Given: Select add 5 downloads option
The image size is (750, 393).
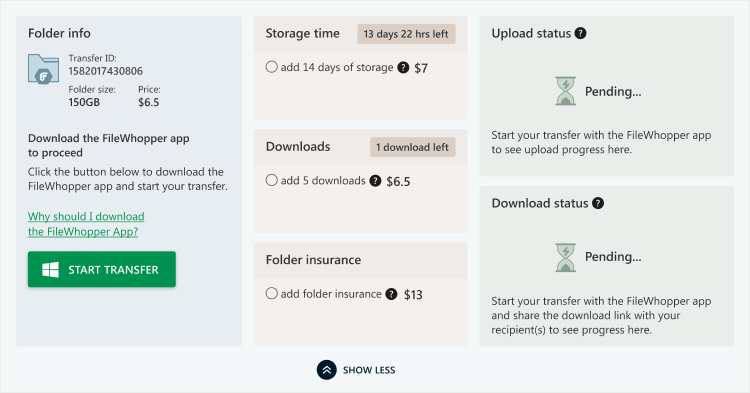Looking at the screenshot, I should click(x=272, y=180).
